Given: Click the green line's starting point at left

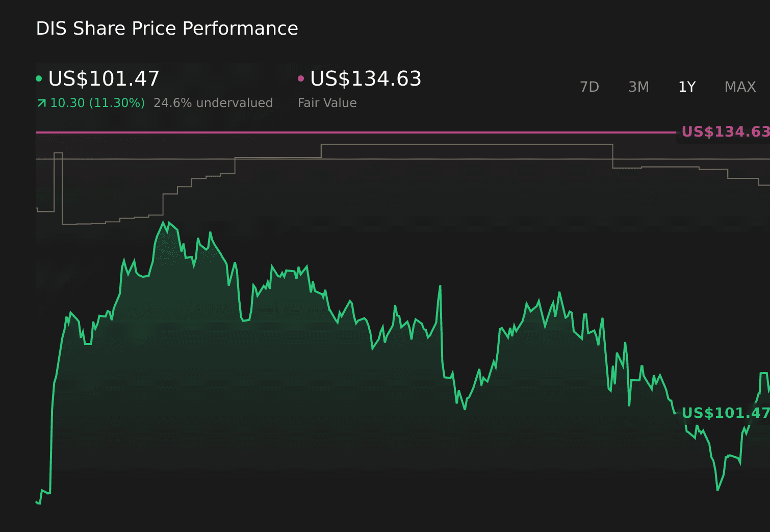Looking at the screenshot, I should click(x=37, y=502).
